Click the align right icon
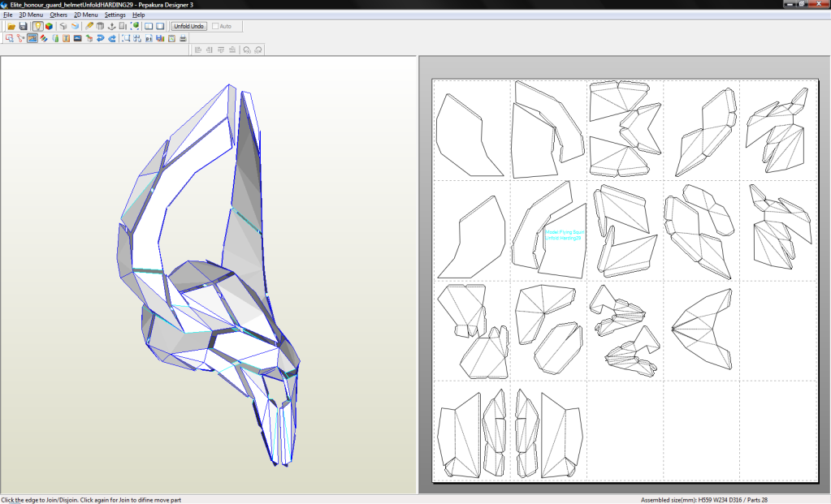The height and width of the screenshot is (504, 831). coord(210,50)
